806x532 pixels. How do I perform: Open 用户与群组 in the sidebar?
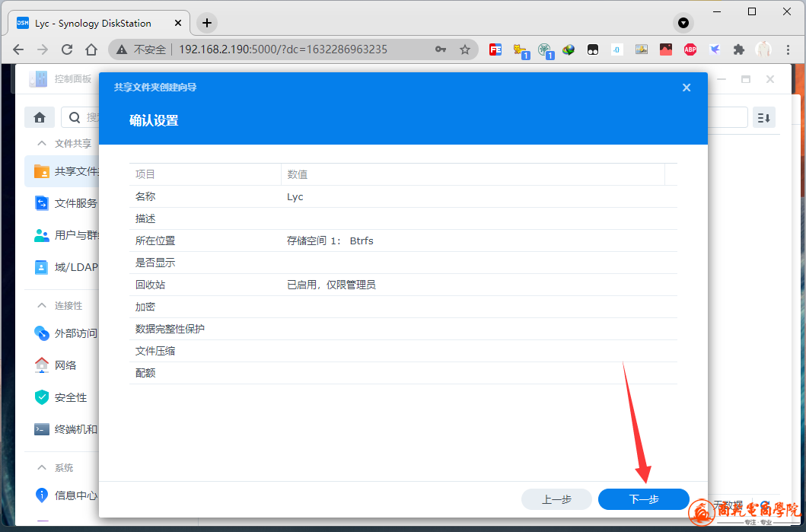(x=62, y=235)
